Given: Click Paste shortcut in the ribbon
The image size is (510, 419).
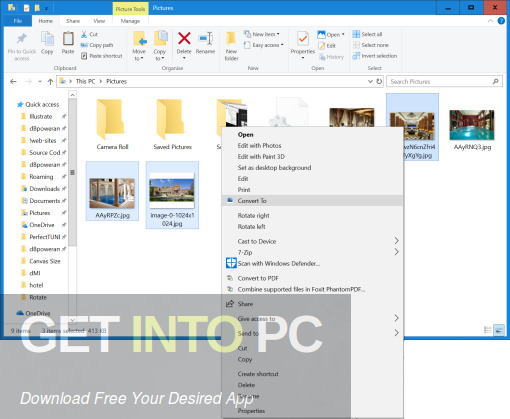Looking at the screenshot, I should [x=102, y=56].
